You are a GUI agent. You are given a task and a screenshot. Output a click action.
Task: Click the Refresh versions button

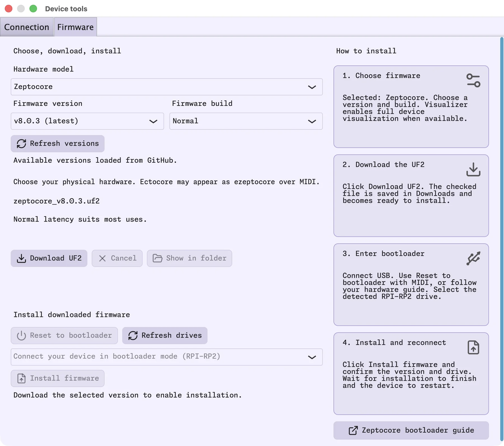[58, 144]
